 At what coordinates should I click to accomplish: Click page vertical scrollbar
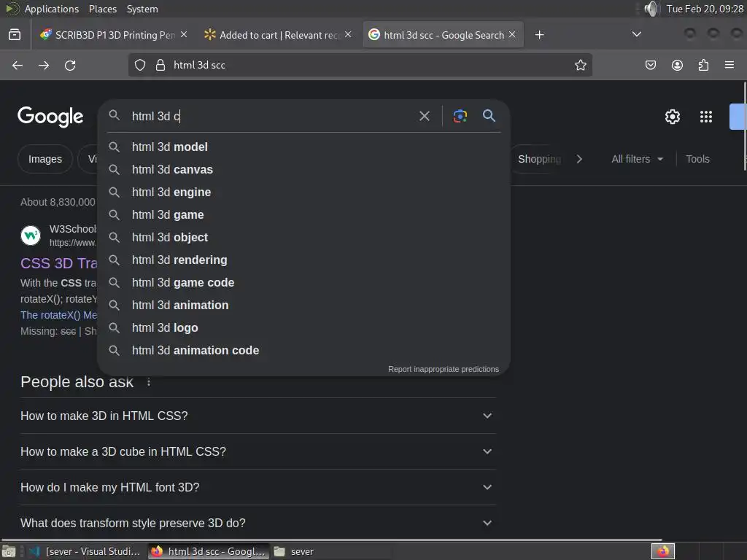(x=745, y=126)
